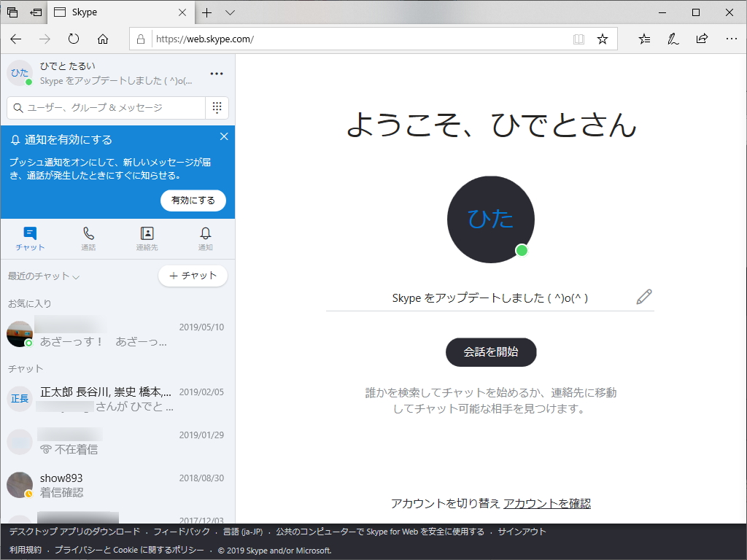747x560 pixels.
Task: Open more options for ひでと たるい profile
Action: [x=215, y=73]
